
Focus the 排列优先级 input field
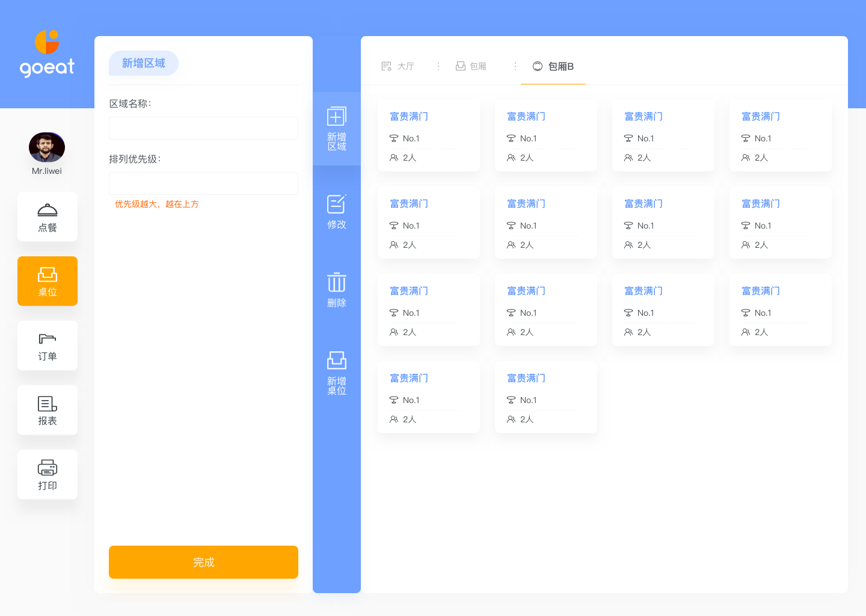click(x=203, y=183)
